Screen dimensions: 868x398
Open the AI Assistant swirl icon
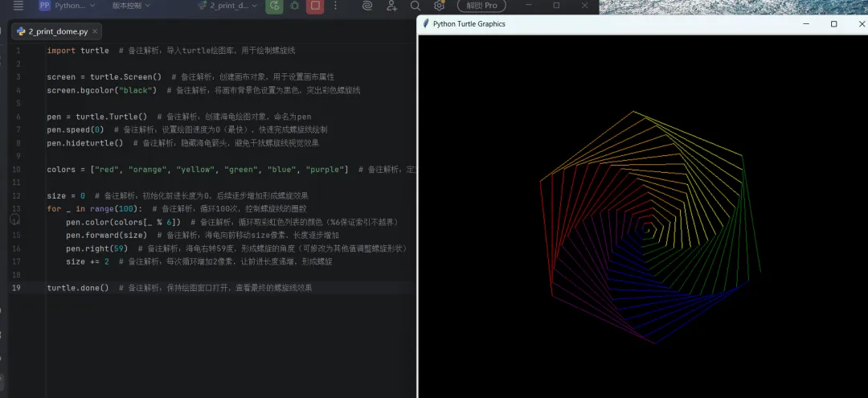point(367,6)
